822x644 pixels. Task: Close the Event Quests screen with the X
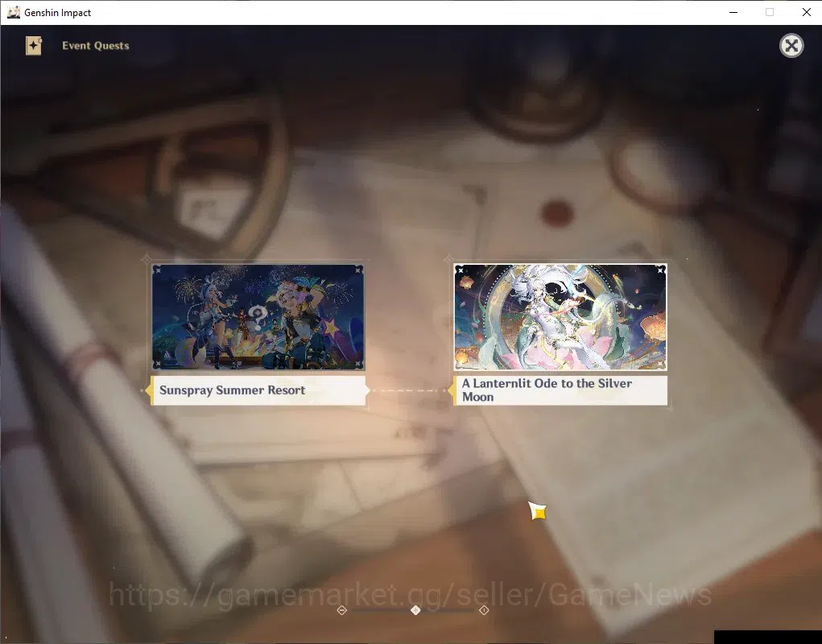(x=791, y=46)
